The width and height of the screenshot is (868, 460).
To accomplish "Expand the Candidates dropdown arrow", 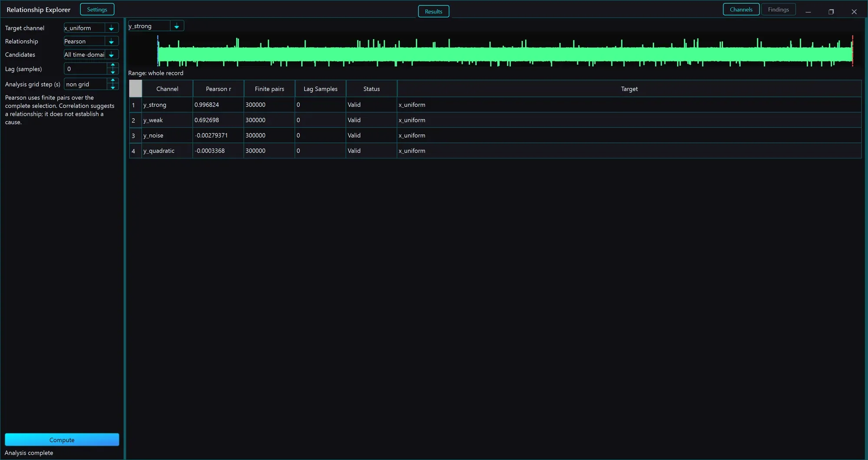I will pyautogui.click(x=112, y=55).
